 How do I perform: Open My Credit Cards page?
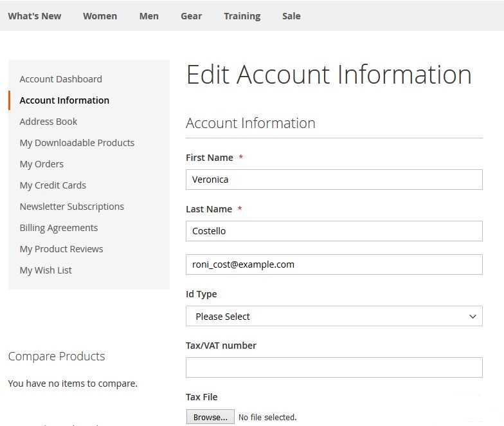pyautogui.click(x=53, y=185)
